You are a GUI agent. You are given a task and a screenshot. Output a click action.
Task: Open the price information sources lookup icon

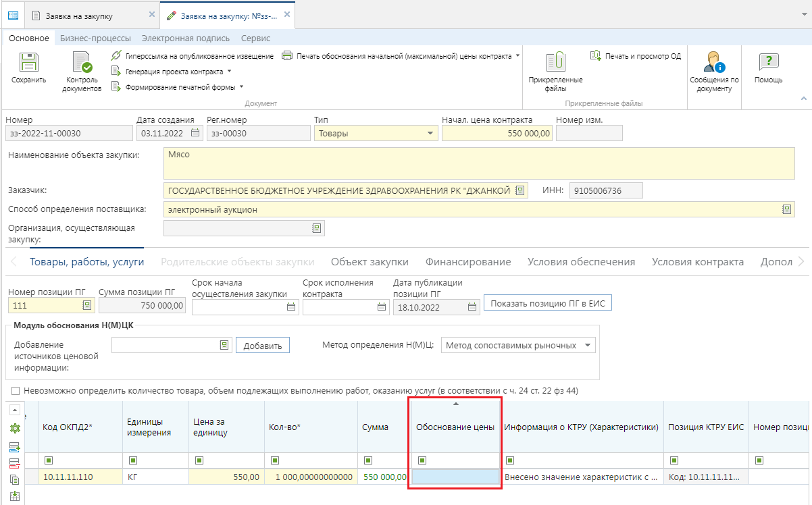224,345
